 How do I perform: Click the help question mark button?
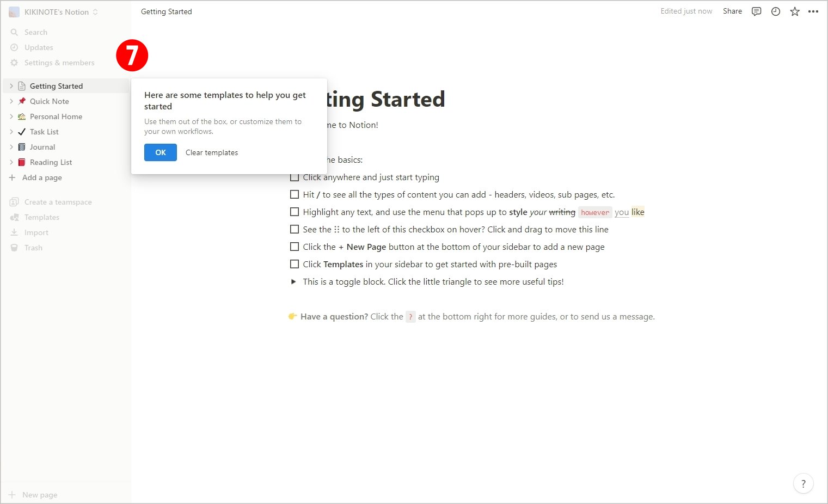804,483
